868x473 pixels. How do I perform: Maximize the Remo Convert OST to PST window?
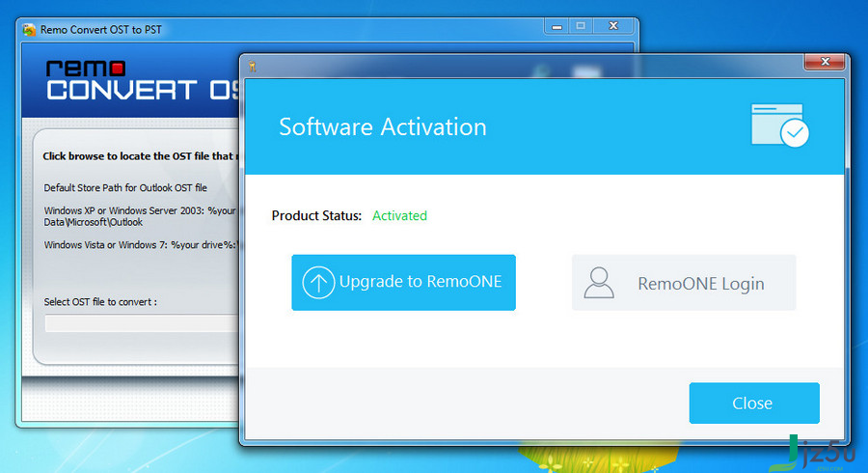(x=581, y=26)
